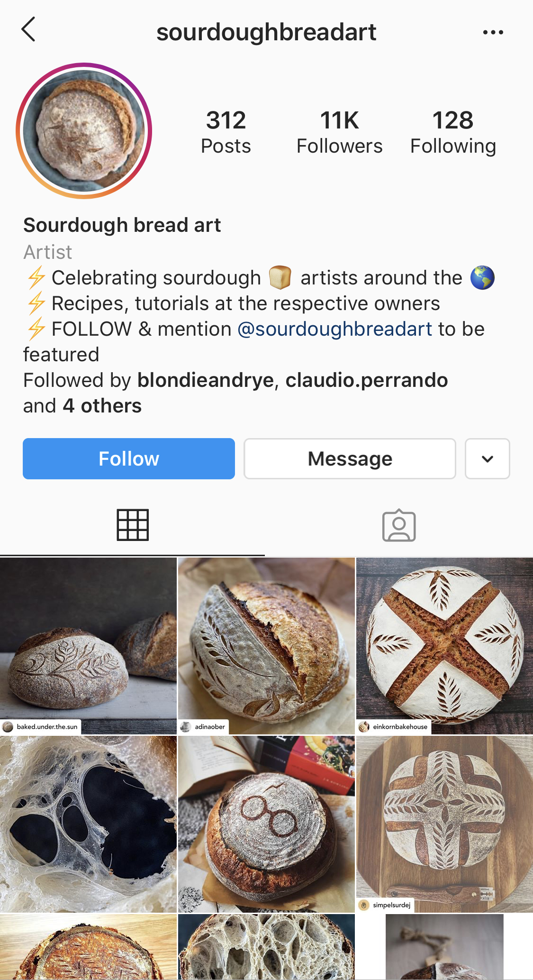
Task: Tap follower name claudio.perrando
Action: [366, 380]
